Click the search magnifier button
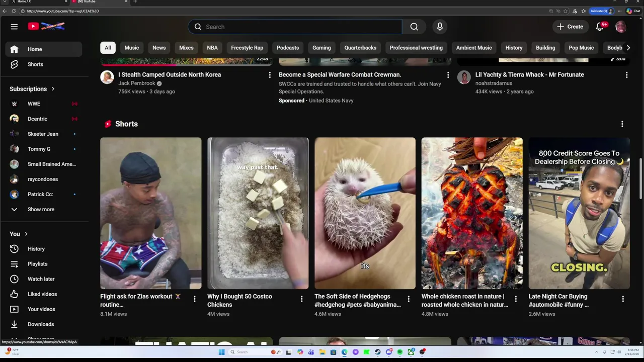This screenshot has height=362, width=644. point(414,27)
